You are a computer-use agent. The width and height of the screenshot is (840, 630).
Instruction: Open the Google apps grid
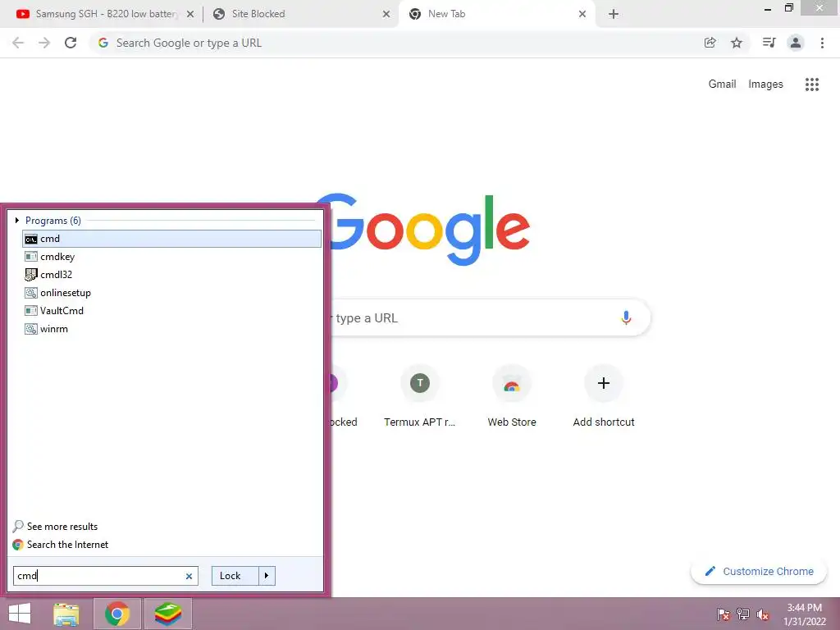[x=811, y=84]
